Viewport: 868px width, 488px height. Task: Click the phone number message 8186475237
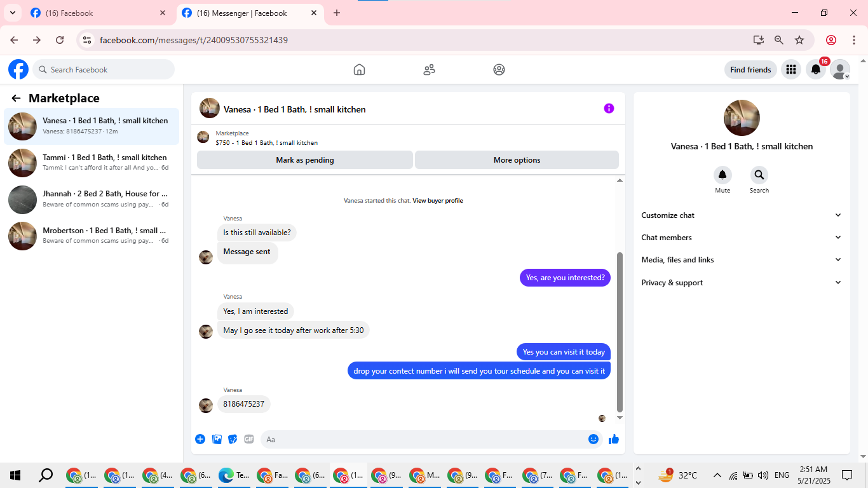(244, 404)
